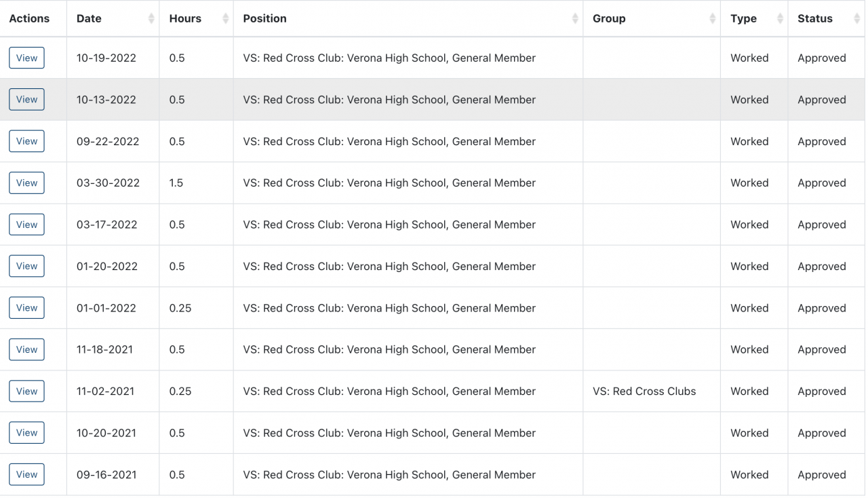
Task: Click the Actions column header
Action: 29,19
